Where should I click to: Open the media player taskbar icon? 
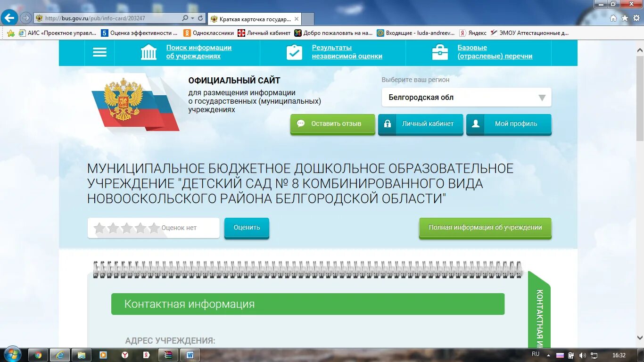(103, 355)
